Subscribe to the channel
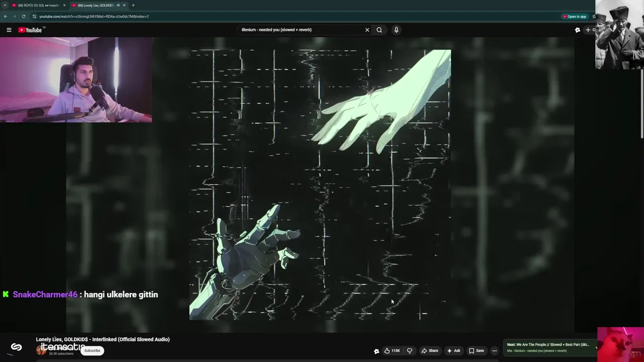Viewport: 644px width, 362px height. (x=92, y=350)
